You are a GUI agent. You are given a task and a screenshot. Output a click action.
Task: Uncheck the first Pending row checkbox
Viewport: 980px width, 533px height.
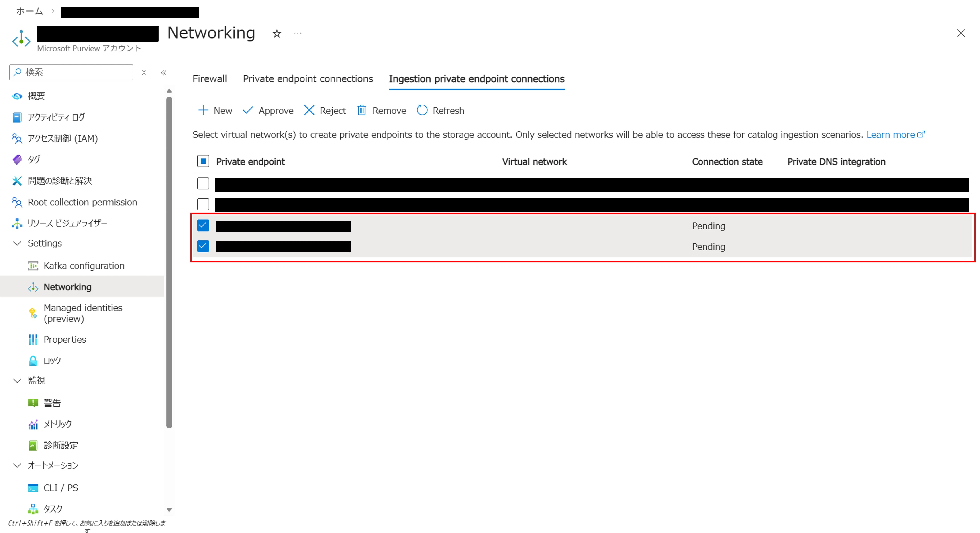click(203, 226)
